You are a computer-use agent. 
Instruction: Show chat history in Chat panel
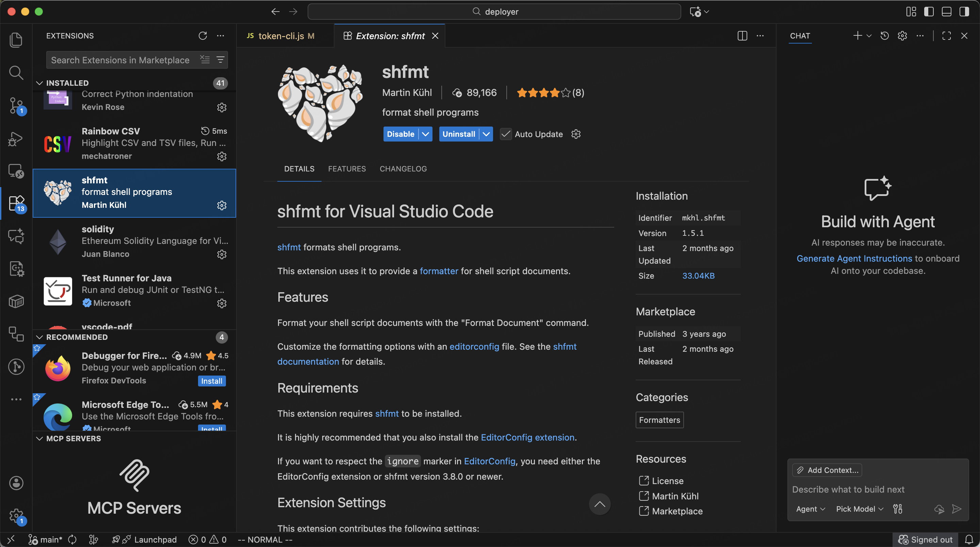[884, 36]
